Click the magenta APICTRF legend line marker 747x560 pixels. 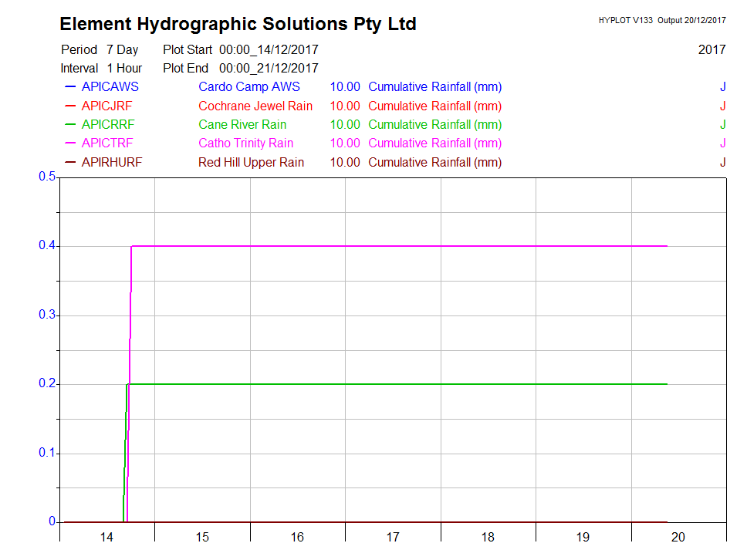70,143
